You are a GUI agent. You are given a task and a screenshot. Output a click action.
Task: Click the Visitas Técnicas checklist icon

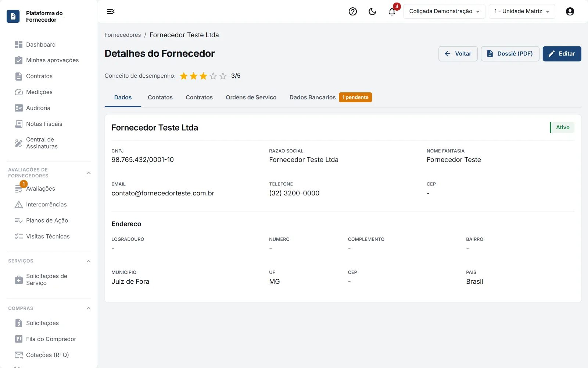click(19, 236)
